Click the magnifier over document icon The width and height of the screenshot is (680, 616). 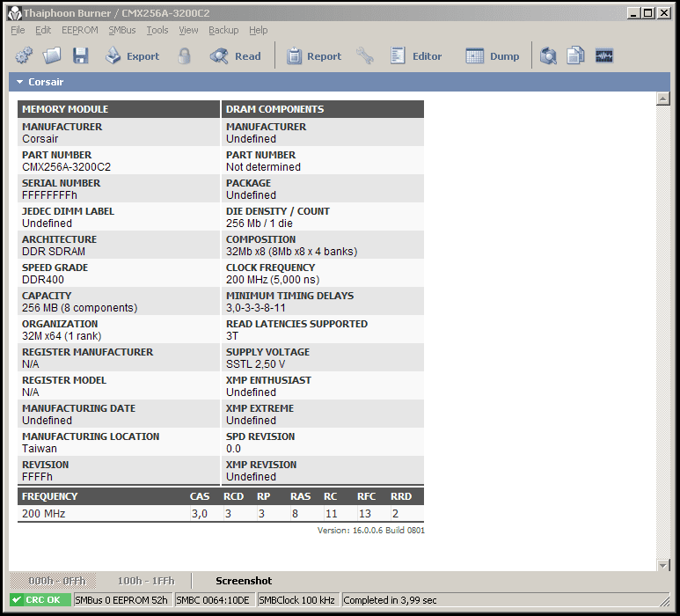point(548,56)
